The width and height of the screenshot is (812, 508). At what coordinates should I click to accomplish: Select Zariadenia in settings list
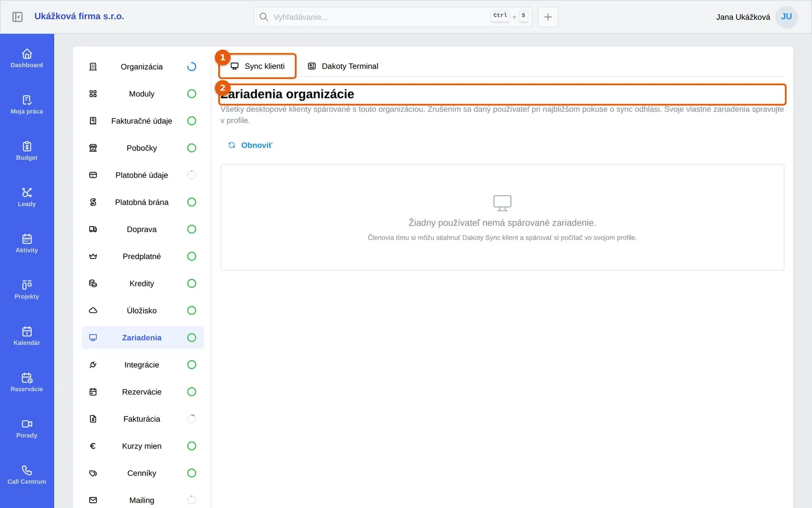pos(143,338)
